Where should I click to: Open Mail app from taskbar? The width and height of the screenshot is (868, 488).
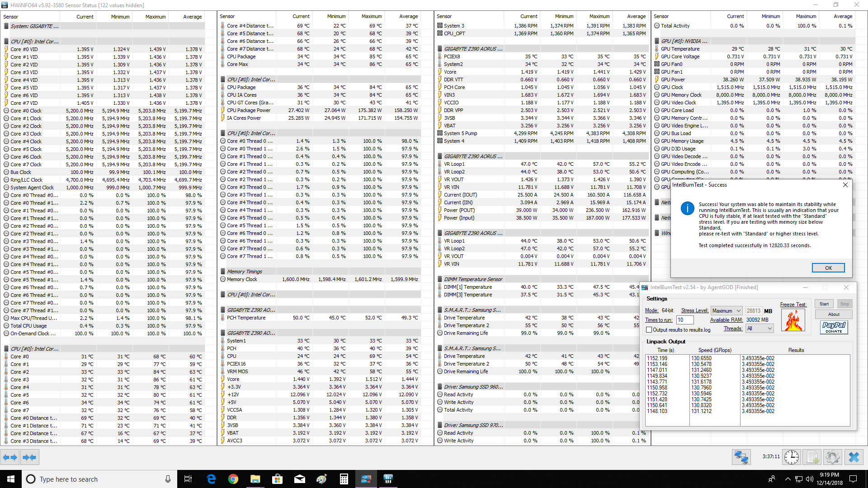pyautogui.click(x=300, y=479)
